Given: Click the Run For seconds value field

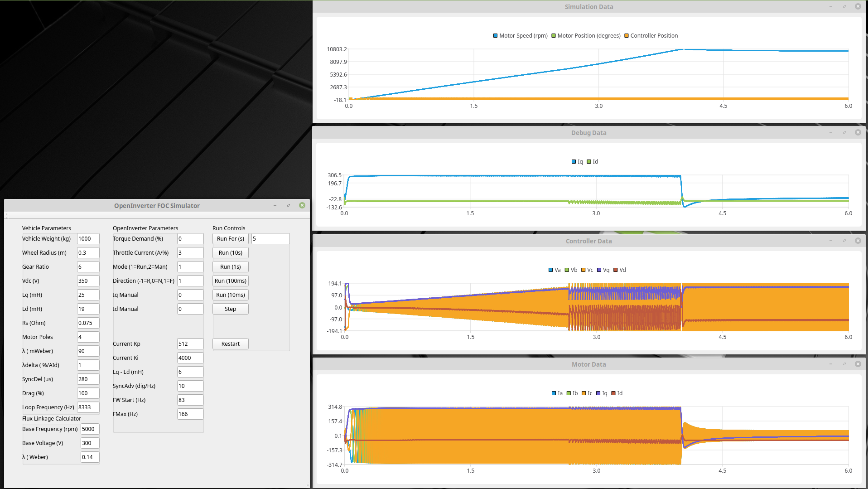Looking at the screenshot, I should coord(270,239).
